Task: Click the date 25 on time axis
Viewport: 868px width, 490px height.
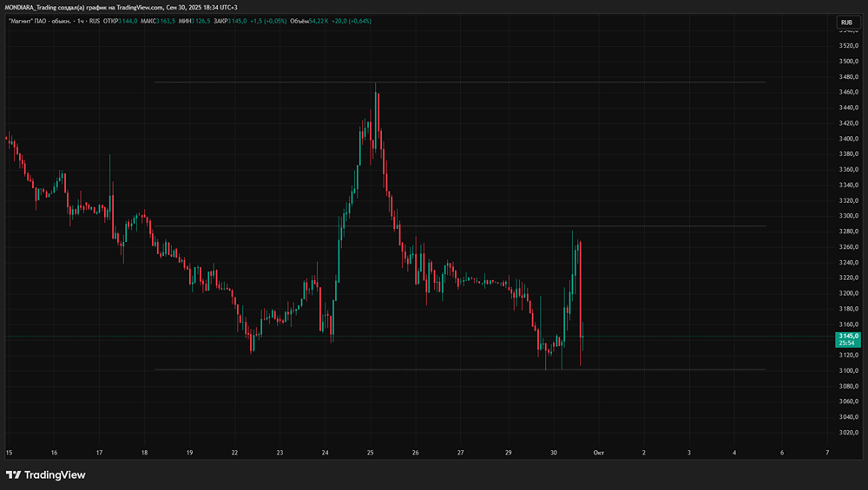Action: click(x=371, y=453)
